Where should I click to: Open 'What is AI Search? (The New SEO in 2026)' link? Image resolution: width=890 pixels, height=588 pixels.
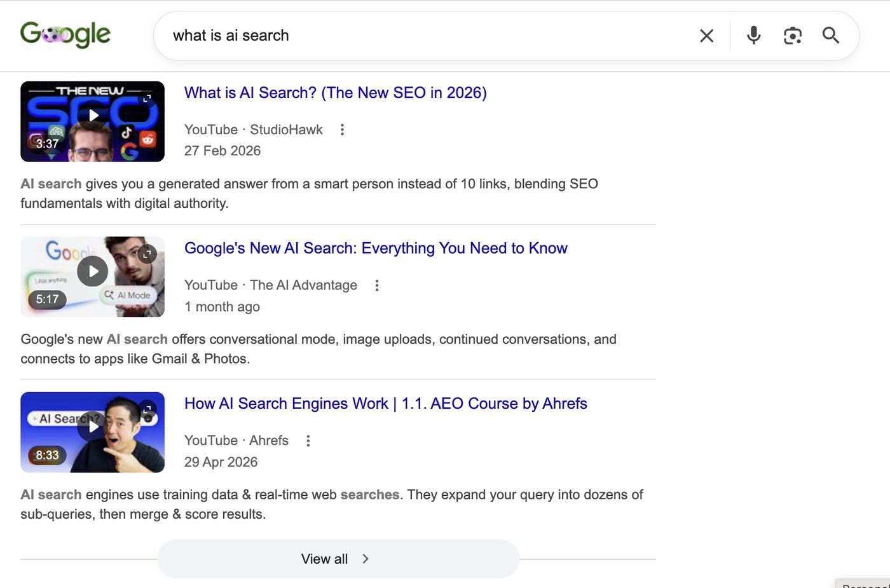[x=336, y=93]
